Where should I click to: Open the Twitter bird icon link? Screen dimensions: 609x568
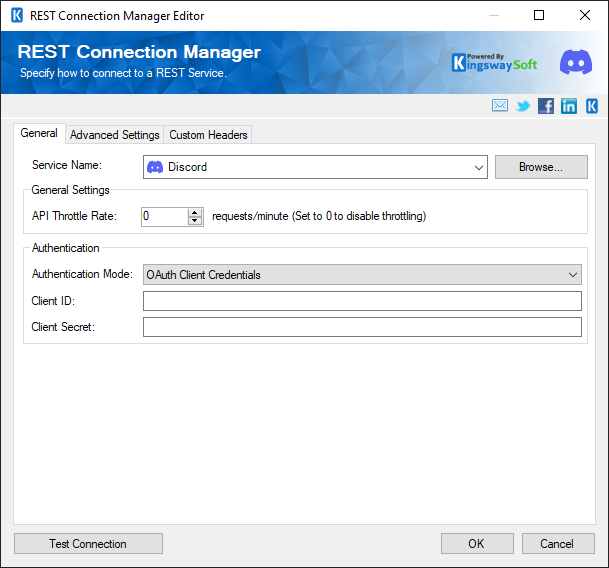point(523,106)
